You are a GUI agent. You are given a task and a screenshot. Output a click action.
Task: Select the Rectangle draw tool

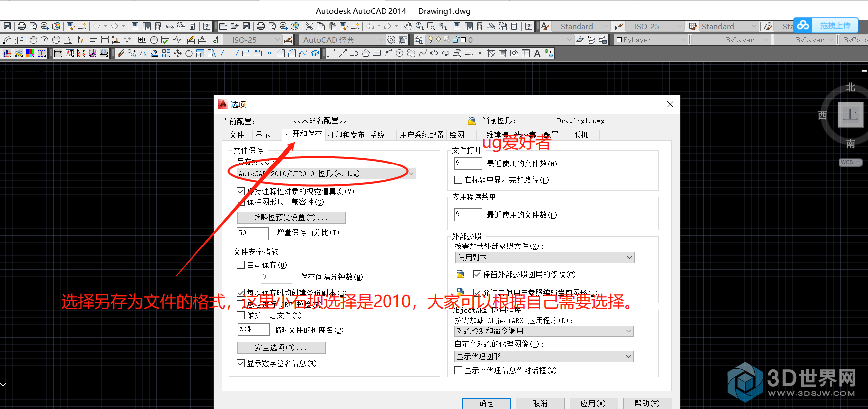pos(377,53)
